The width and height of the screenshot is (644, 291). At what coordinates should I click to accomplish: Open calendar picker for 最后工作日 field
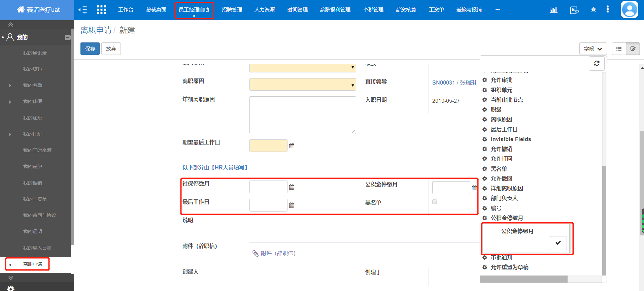292,205
